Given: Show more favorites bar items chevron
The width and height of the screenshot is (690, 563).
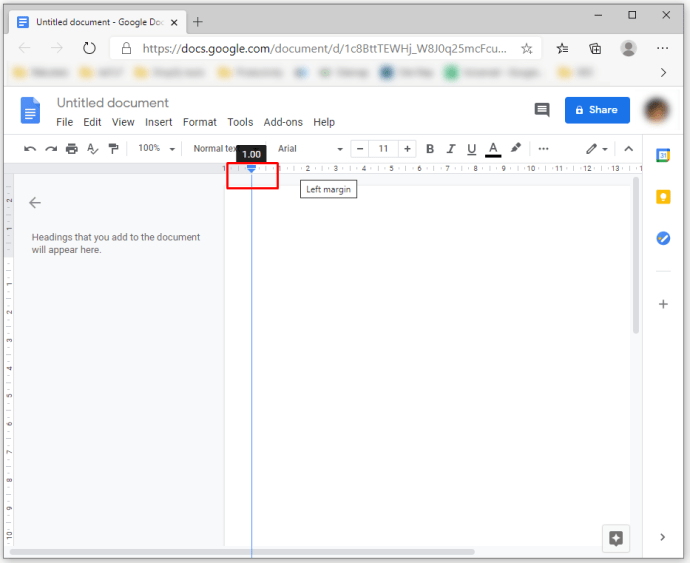Looking at the screenshot, I should (x=663, y=72).
